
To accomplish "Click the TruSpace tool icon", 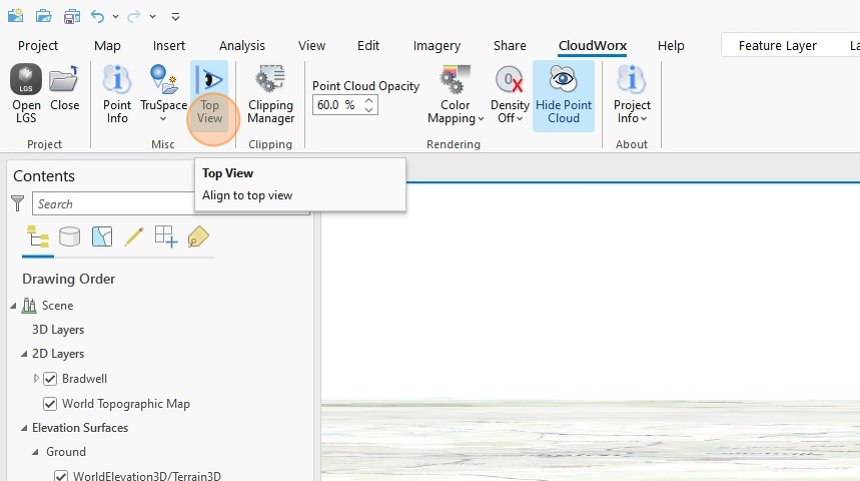I will coord(163,80).
